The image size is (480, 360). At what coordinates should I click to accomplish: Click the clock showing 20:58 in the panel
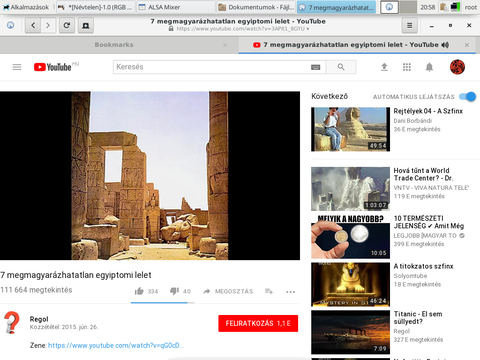pos(427,7)
